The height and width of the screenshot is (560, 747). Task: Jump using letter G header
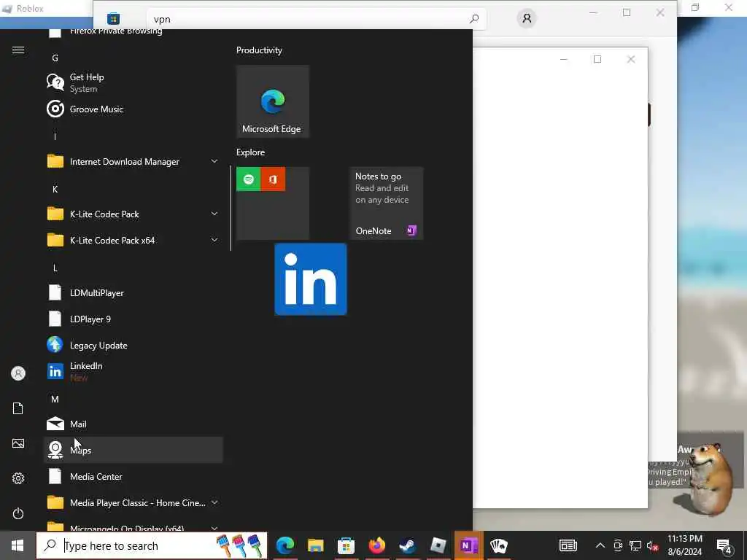55,58
